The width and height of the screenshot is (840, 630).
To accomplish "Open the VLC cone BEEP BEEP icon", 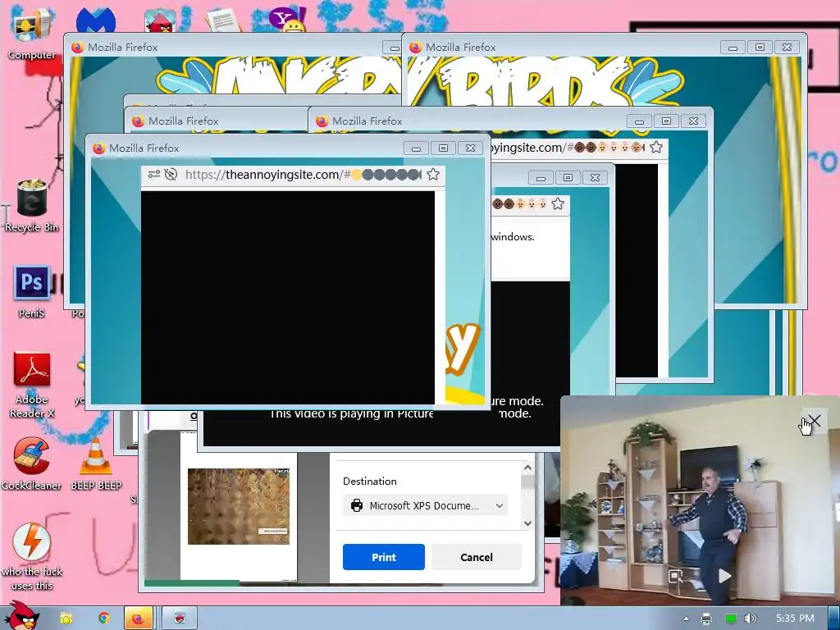I will [96, 463].
